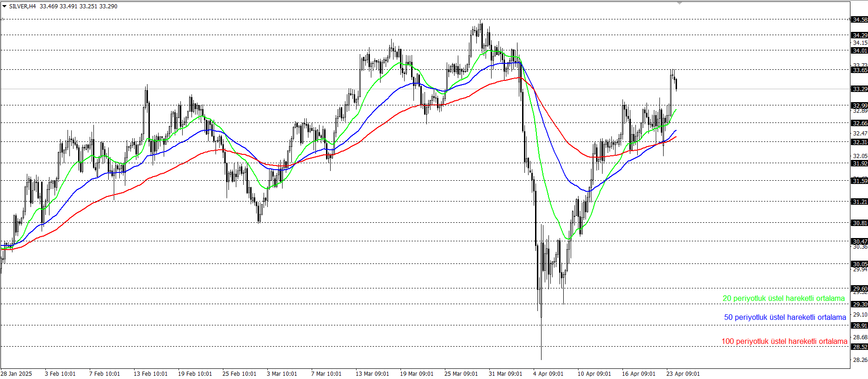Click the 29.30 price level label
Screen dimensions: 868x379
pos(860,304)
